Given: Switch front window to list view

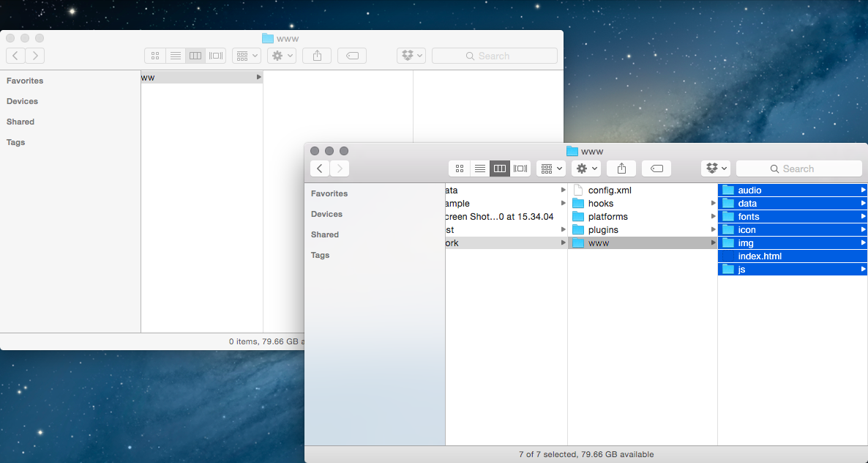Looking at the screenshot, I should tap(480, 168).
